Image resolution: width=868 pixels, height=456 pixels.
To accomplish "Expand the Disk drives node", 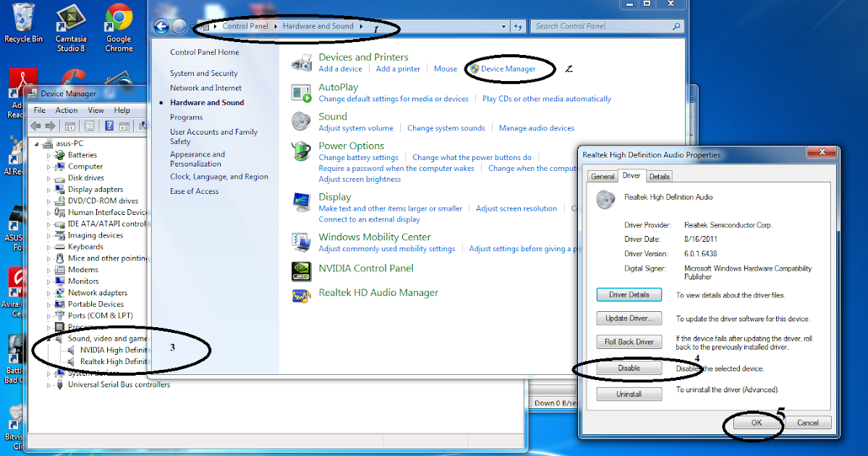I will (x=49, y=178).
